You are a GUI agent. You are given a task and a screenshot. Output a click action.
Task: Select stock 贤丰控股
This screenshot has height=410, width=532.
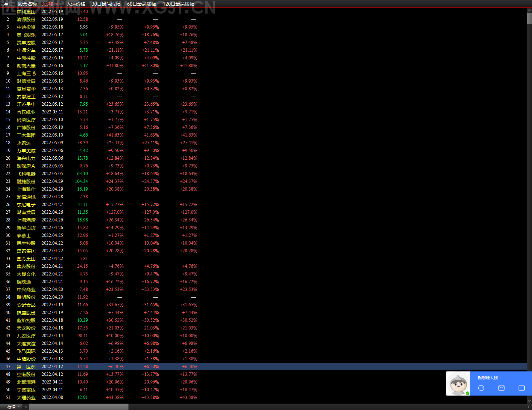(x=26, y=43)
